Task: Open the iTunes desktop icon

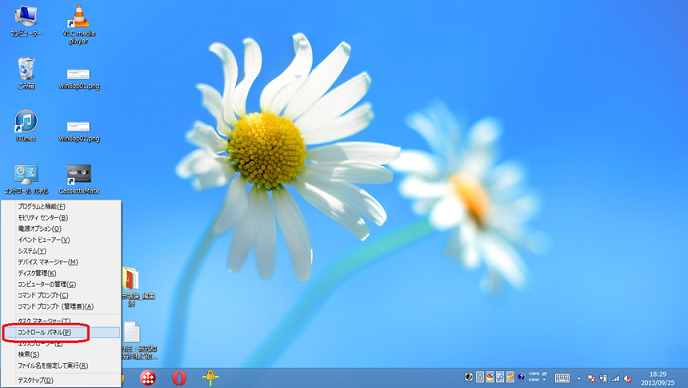Action: point(26,126)
